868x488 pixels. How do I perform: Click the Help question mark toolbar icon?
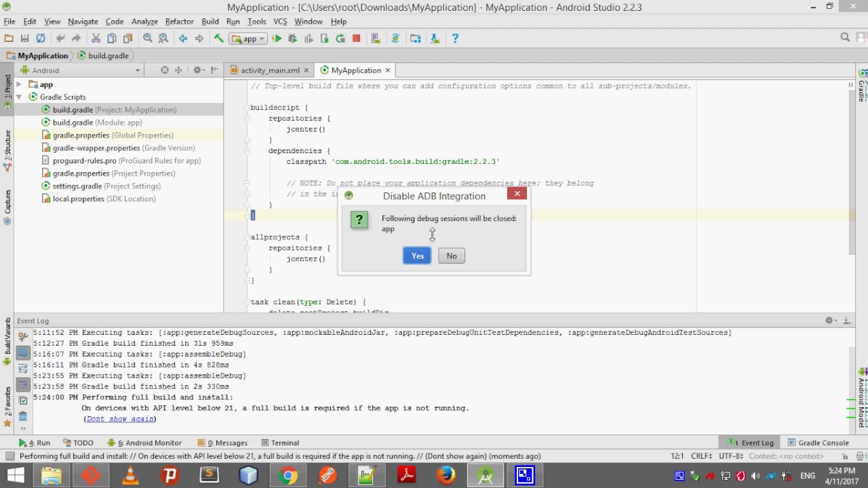pyautogui.click(x=454, y=39)
